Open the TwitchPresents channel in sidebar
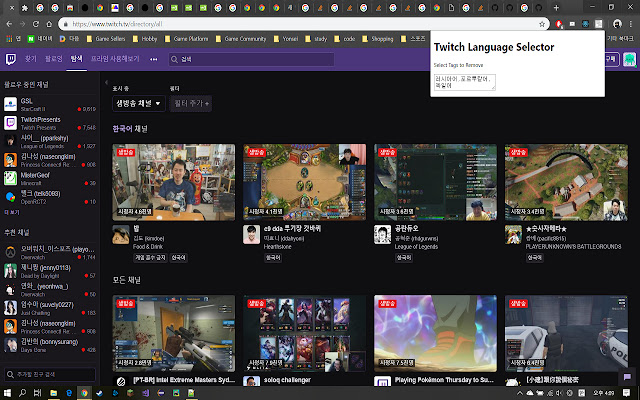The width and height of the screenshot is (640, 400). click(50, 123)
